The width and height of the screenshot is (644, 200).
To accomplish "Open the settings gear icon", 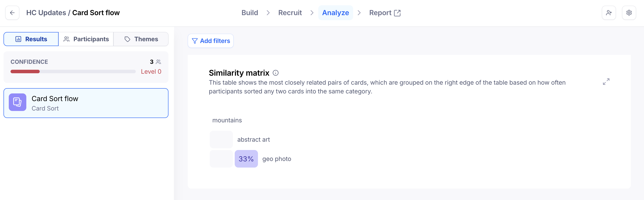I will click(x=629, y=13).
